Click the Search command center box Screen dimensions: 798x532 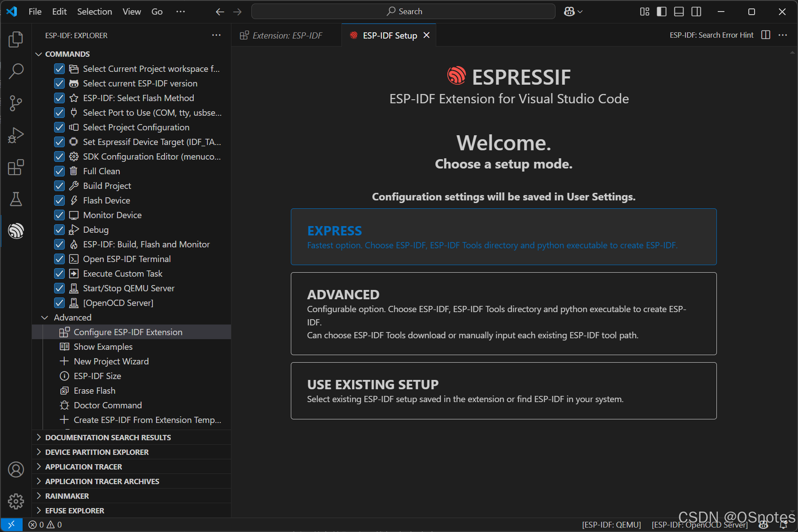[x=403, y=12]
